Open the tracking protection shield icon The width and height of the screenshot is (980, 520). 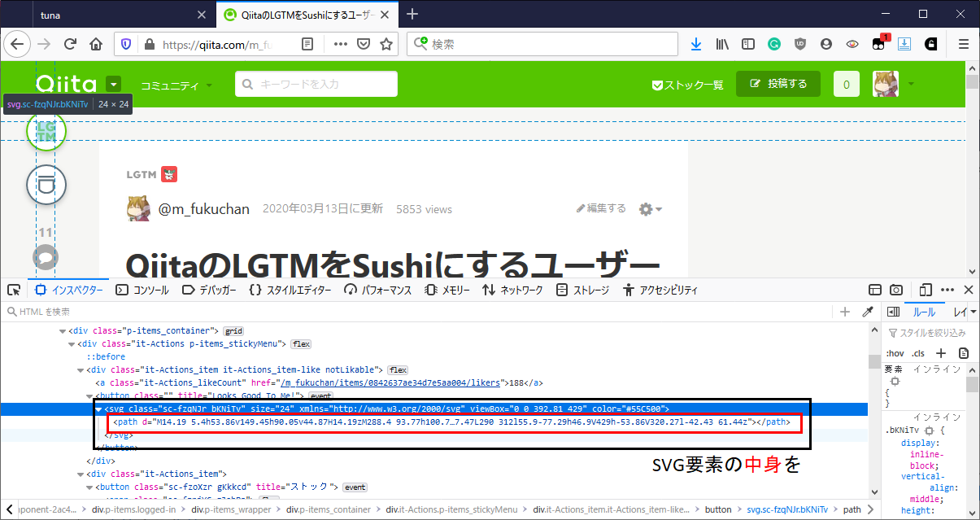click(x=127, y=44)
